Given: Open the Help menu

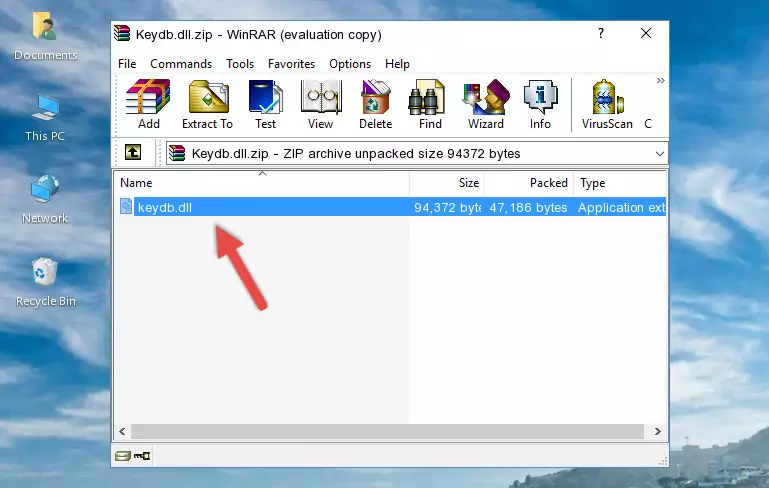Looking at the screenshot, I should (397, 64).
